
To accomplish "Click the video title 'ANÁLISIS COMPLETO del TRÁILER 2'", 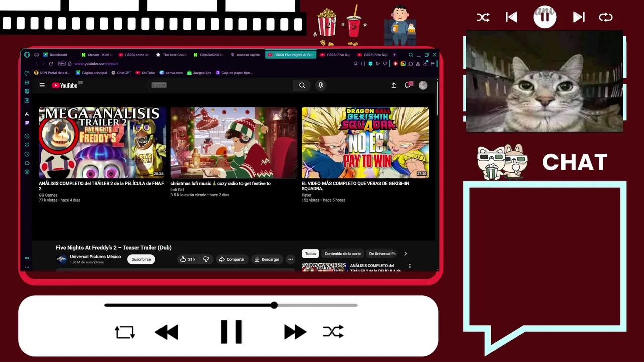I will 101,186.
